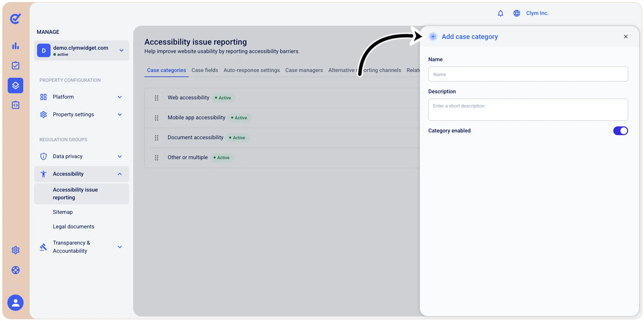Click Mobile app accessibility category name
The width and height of the screenshot is (644, 321).
(197, 117)
